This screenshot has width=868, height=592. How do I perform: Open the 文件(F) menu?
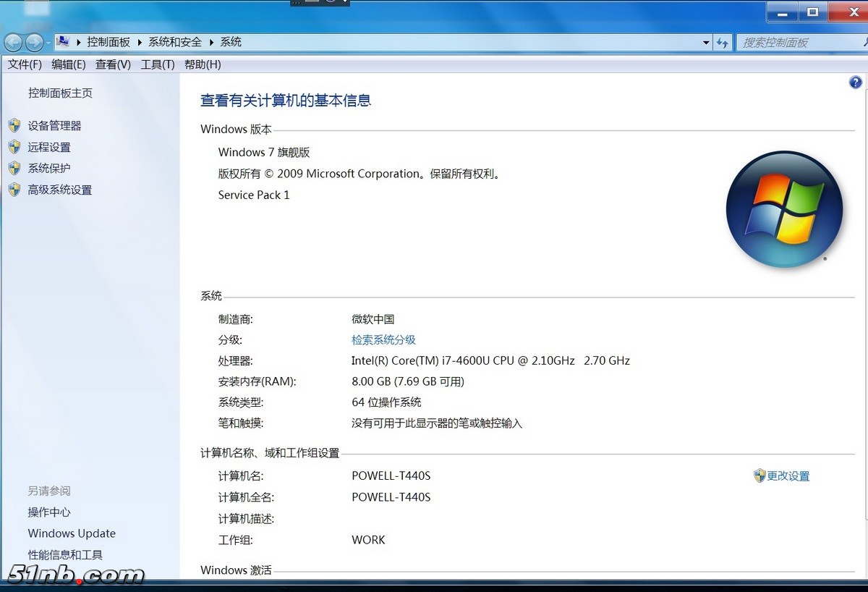click(x=25, y=64)
